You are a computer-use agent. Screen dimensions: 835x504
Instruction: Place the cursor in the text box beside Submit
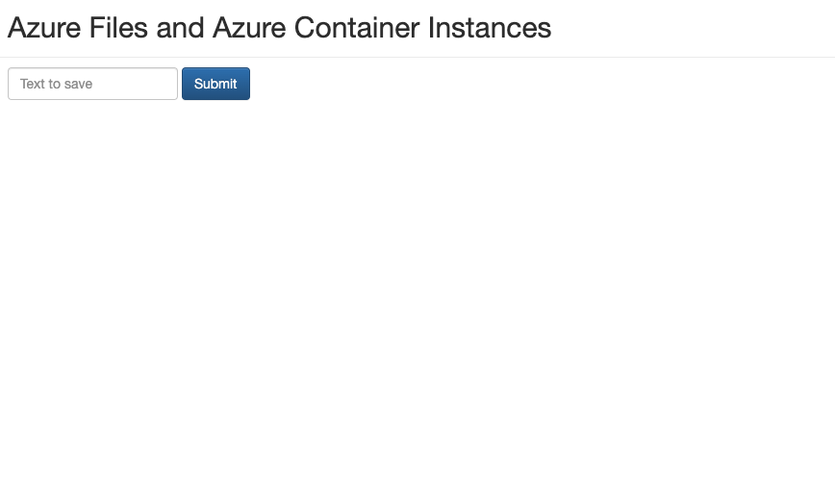[x=92, y=84]
